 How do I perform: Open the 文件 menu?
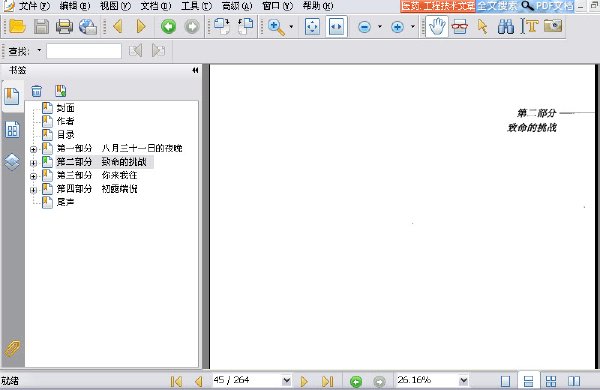pos(34,6)
